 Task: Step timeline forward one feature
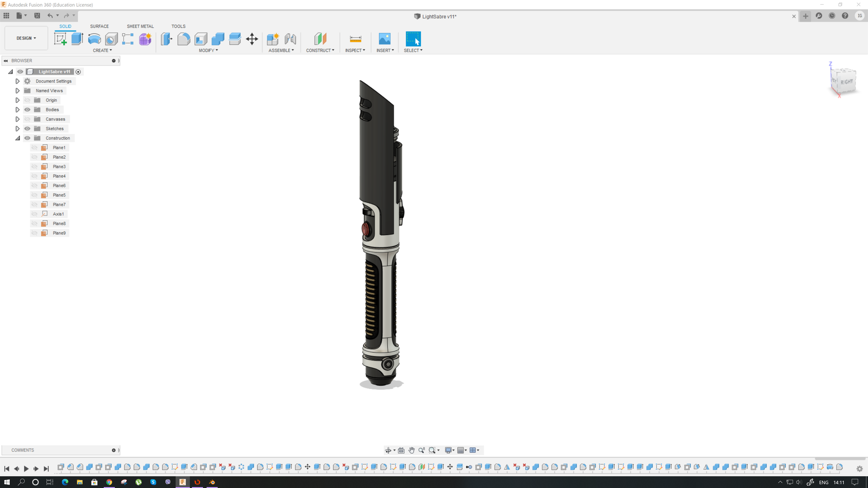coord(36,469)
